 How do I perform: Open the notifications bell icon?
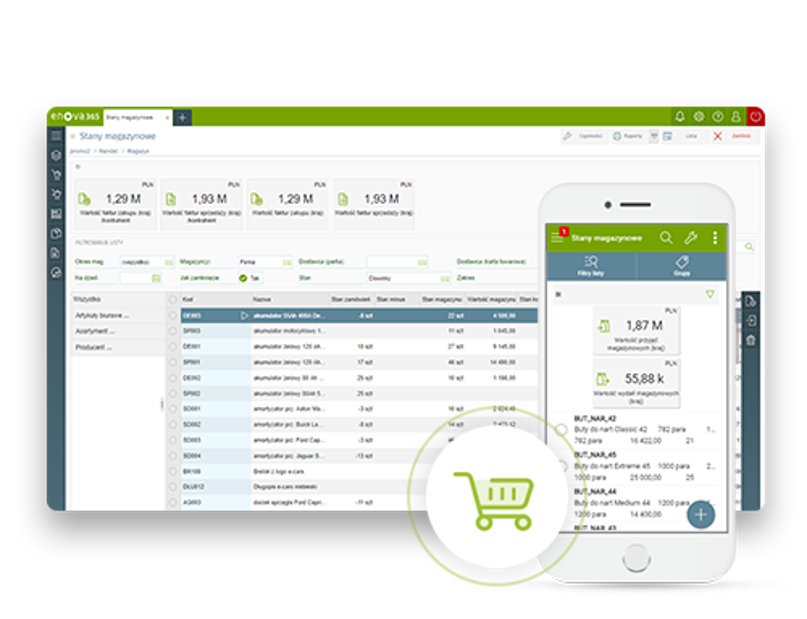click(x=680, y=116)
